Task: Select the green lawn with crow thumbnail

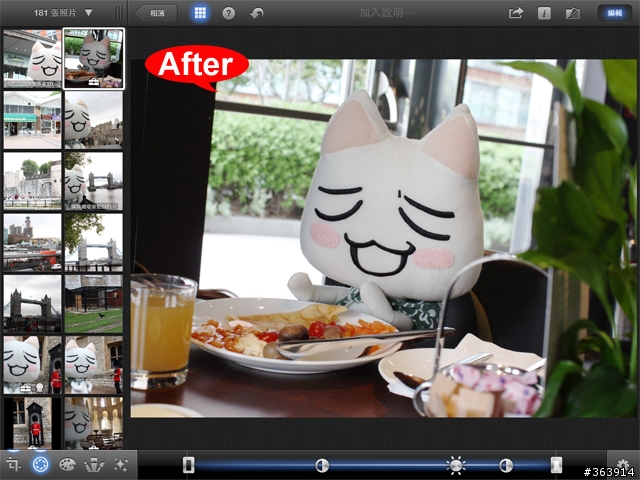Action: [93, 304]
